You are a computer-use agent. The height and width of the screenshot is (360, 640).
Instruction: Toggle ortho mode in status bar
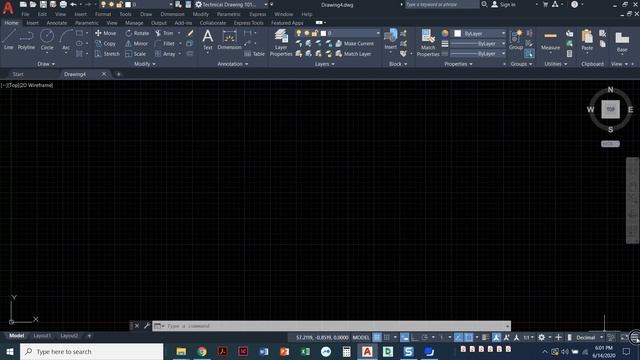415,337
